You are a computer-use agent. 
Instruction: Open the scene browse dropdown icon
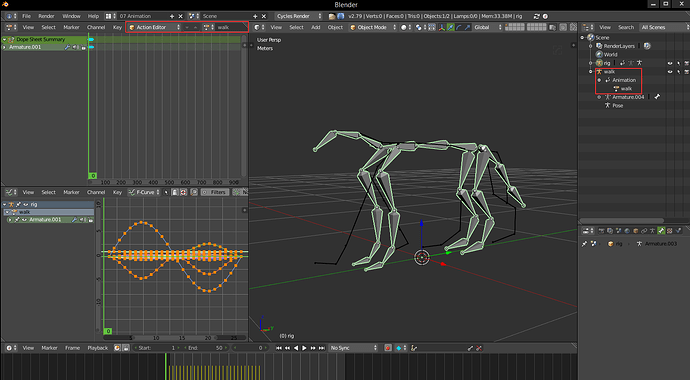click(193, 16)
